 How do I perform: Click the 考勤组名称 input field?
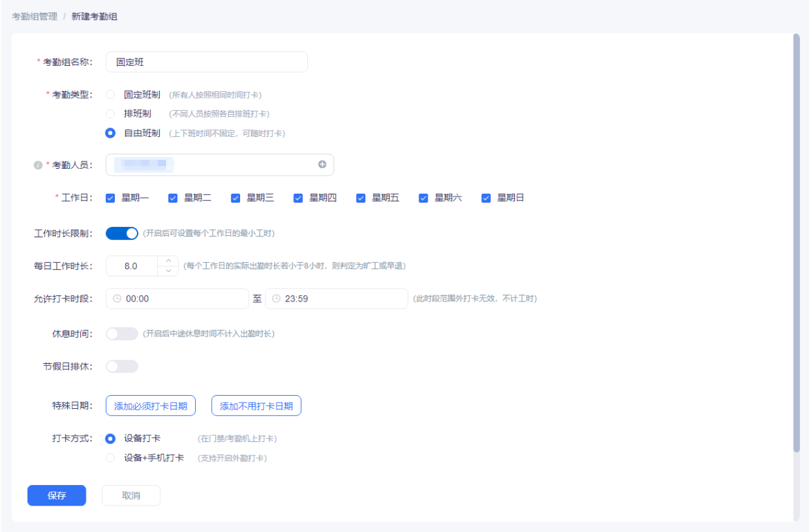206,62
